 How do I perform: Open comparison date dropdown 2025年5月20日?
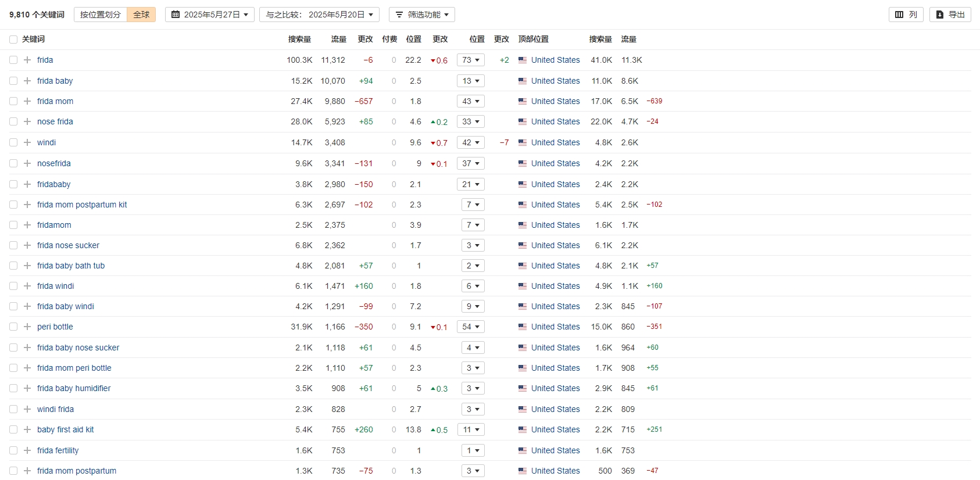(x=319, y=15)
